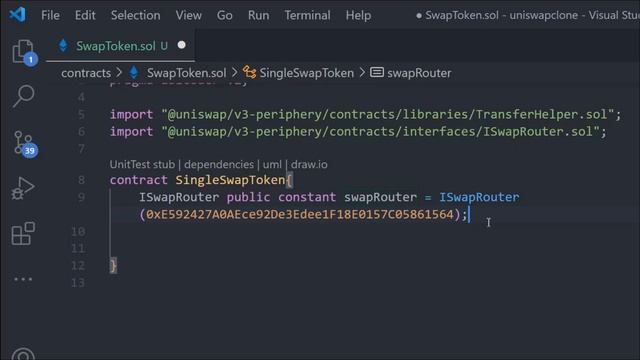Open the Go menu
This screenshot has height=360, width=640.
coord(224,16)
